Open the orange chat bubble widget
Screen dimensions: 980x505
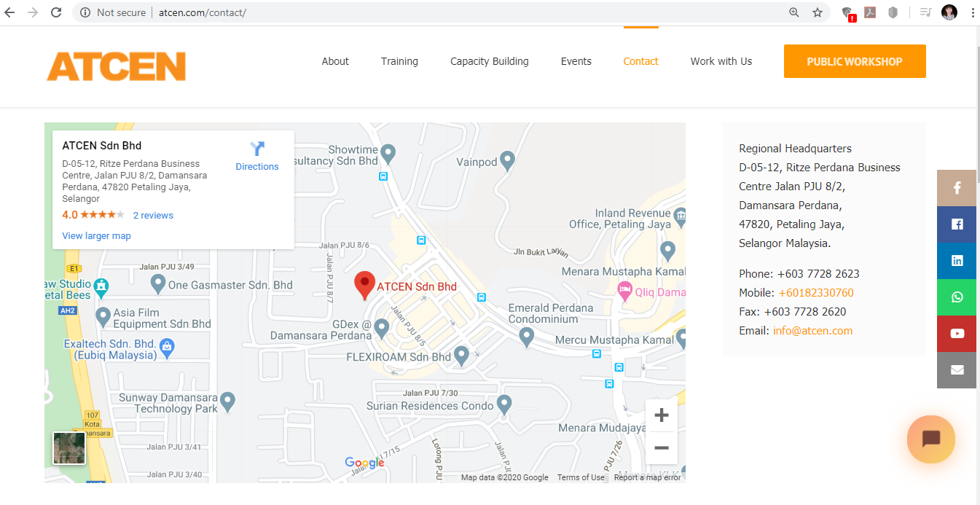pyautogui.click(x=931, y=439)
